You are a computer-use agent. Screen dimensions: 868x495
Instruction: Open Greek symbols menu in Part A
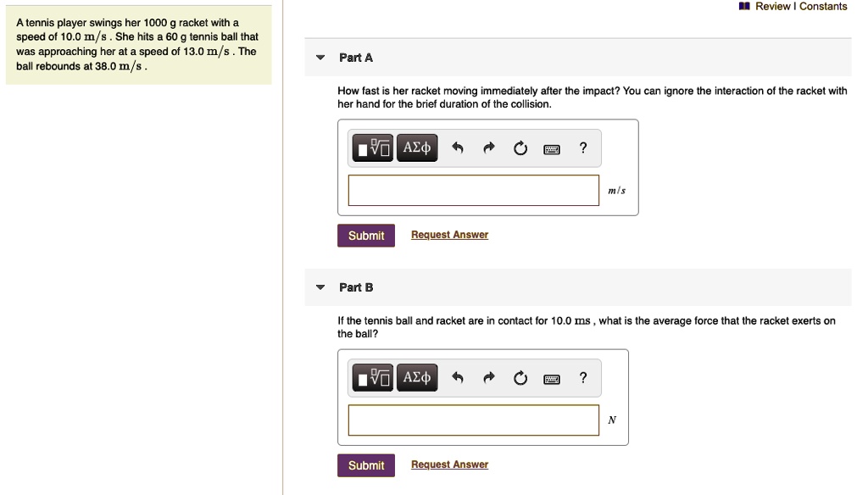tap(417, 148)
